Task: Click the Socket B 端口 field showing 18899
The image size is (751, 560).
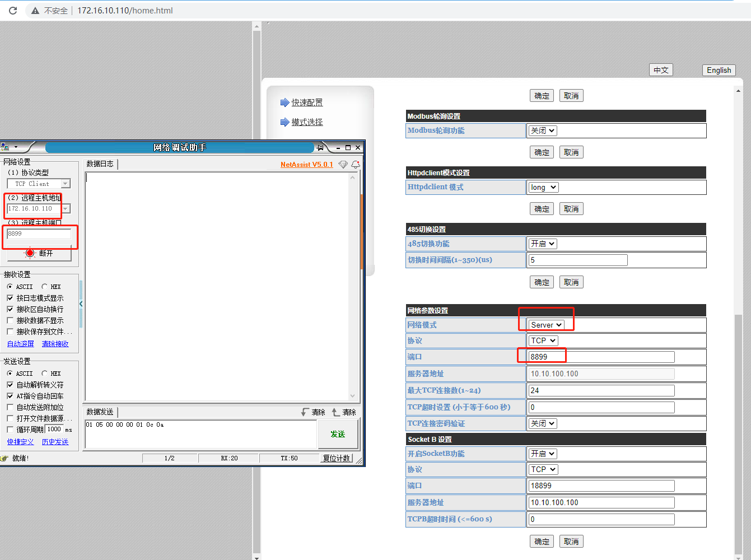Action: tap(601, 486)
